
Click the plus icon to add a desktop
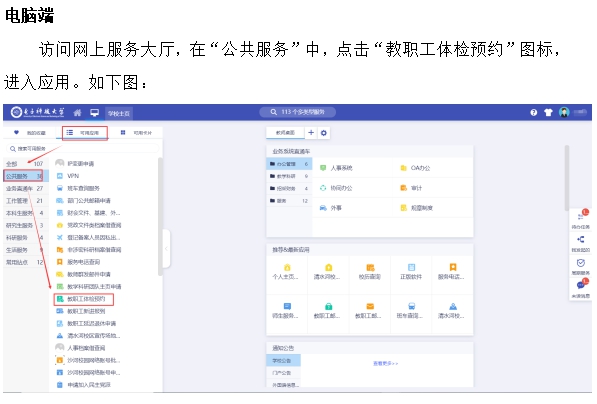point(311,133)
